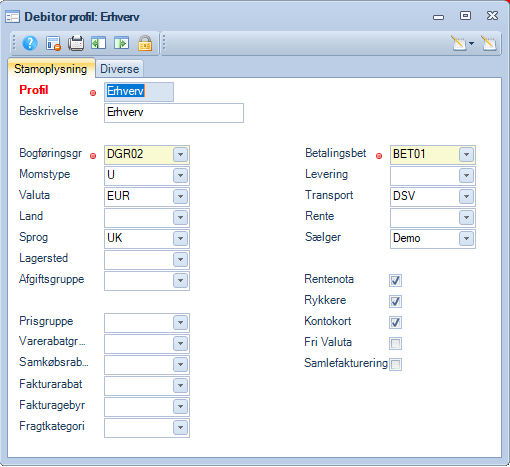Open the Transport dropdown showing DSV
Viewport: 510px width, 467px height.
(466, 196)
